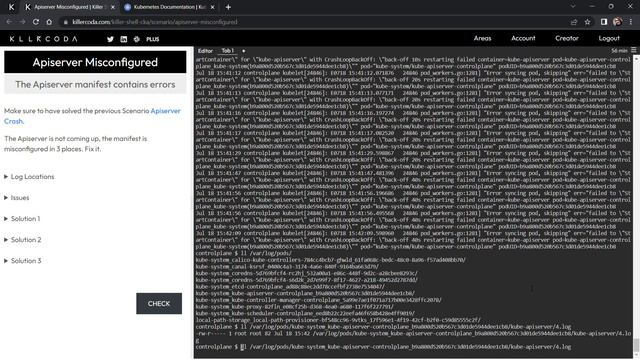
Task: Reload the page with refresh icon
Action: click(36, 22)
